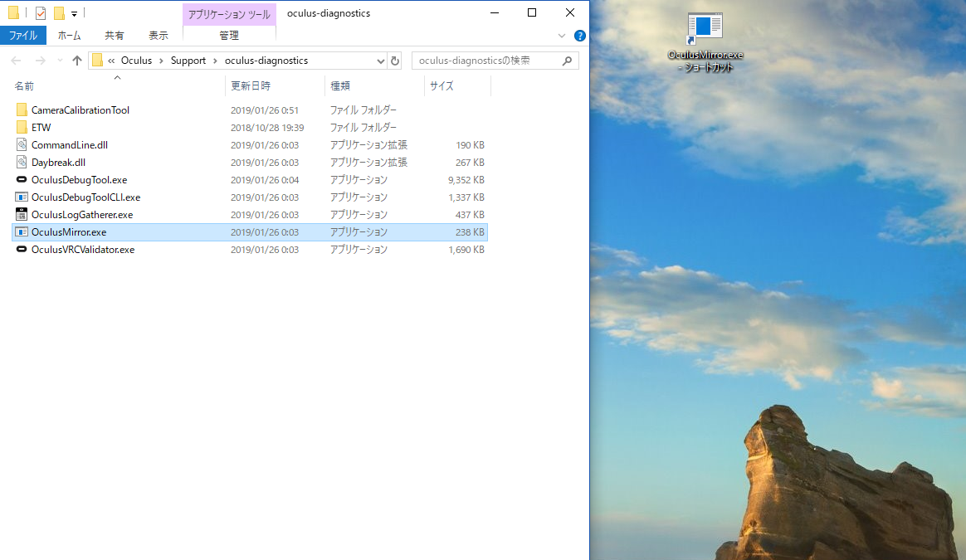Click the CommandLine.dll file icon
This screenshot has width=966, height=560.
[x=22, y=145]
